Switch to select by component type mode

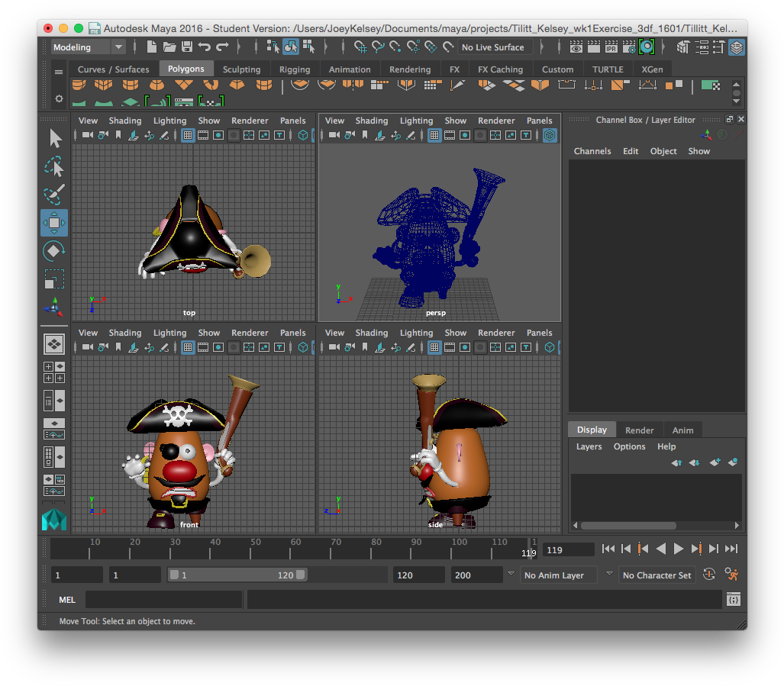click(308, 47)
